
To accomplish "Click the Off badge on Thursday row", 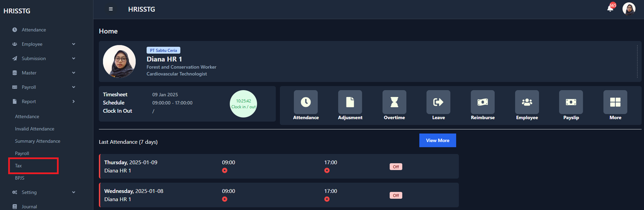I will pyautogui.click(x=396, y=167).
